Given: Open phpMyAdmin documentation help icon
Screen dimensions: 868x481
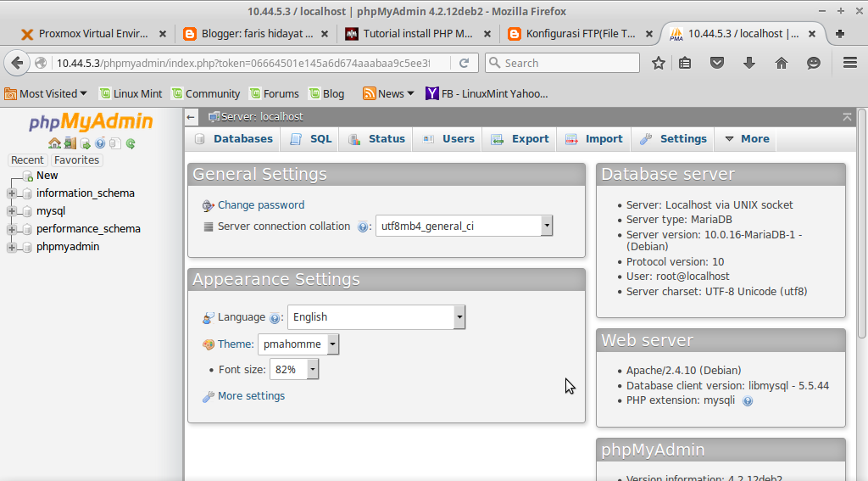Looking at the screenshot, I should [100, 143].
